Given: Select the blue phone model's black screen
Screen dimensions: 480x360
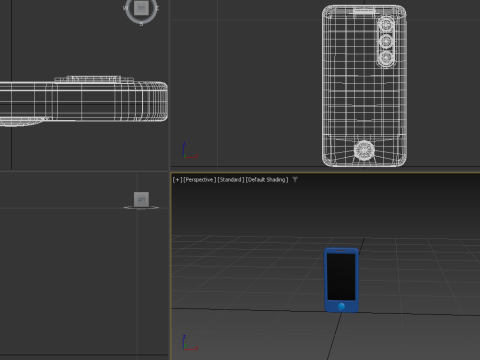Looking at the screenshot, I should [x=341, y=277].
